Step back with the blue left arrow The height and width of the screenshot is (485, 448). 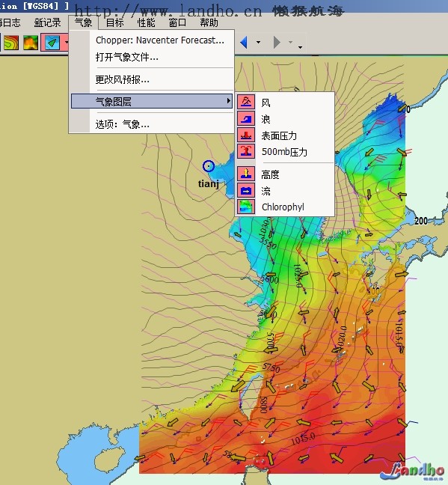[244, 42]
